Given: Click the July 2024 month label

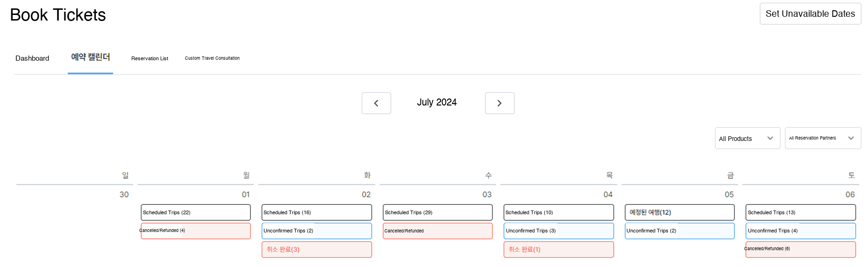Looking at the screenshot, I should coord(437,103).
